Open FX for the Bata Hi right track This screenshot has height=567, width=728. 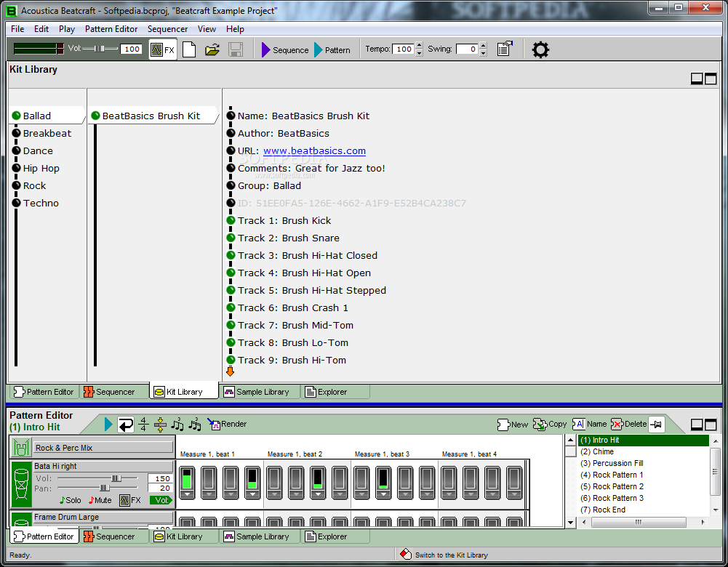130,500
